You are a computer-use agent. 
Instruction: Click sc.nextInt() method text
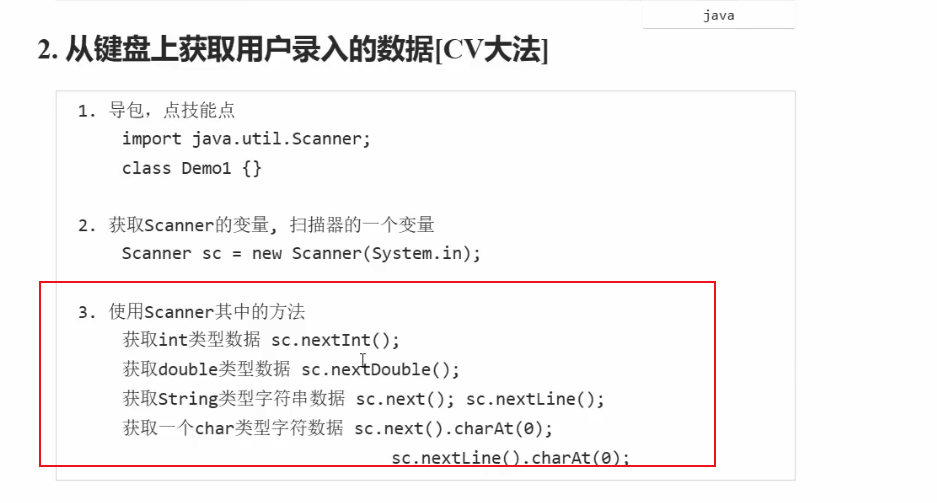click(335, 341)
